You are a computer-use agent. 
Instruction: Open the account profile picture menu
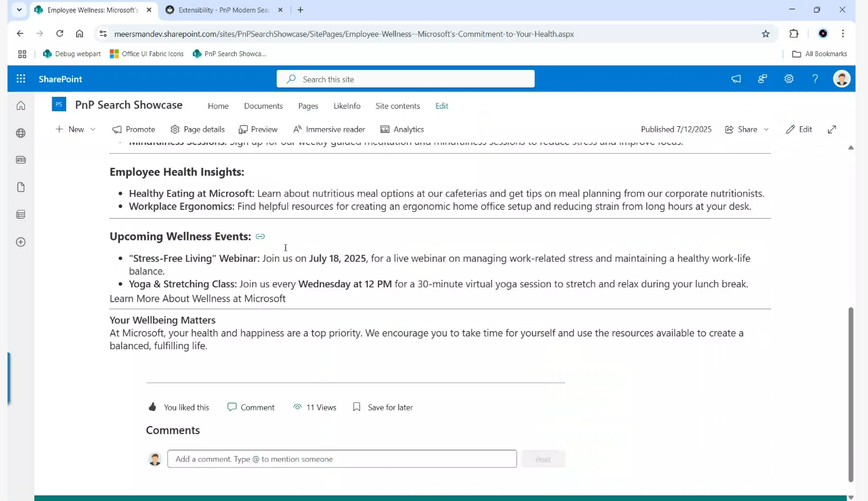coord(842,79)
